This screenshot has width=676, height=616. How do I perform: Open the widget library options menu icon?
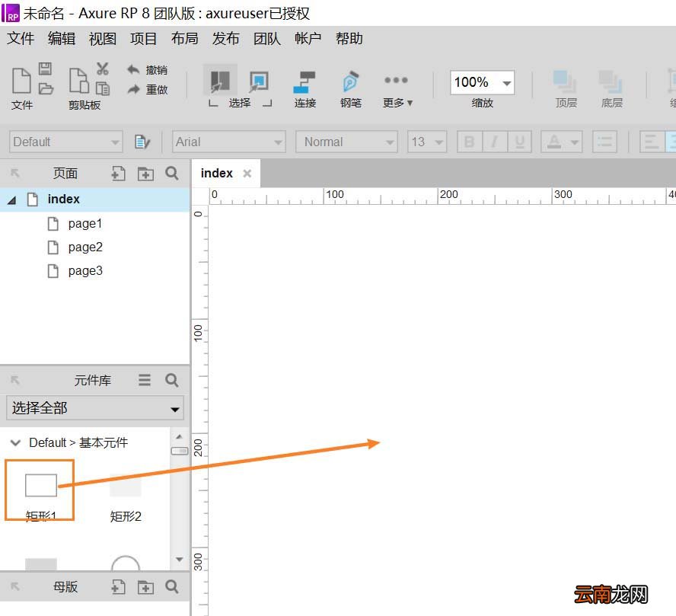click(x=145, y=380)
